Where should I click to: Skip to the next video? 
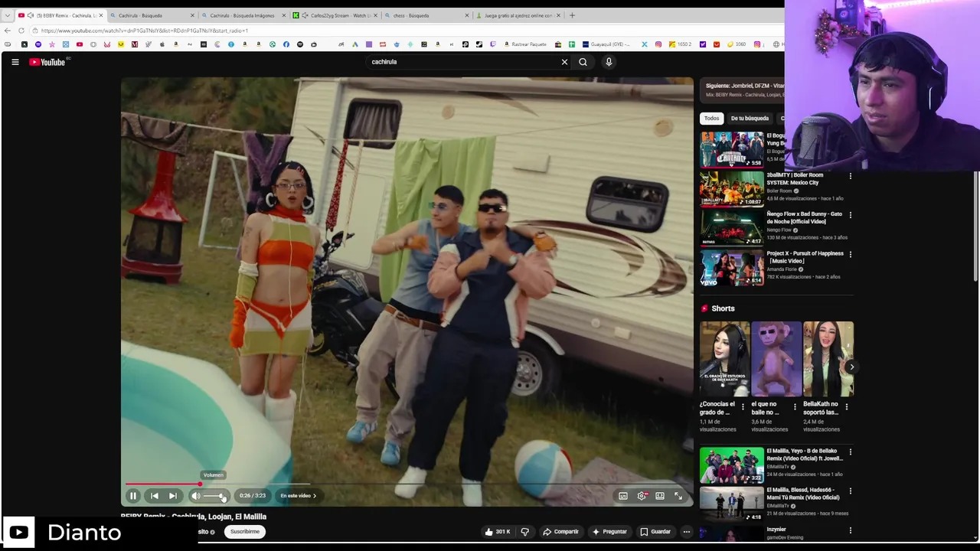coord(173,496)
